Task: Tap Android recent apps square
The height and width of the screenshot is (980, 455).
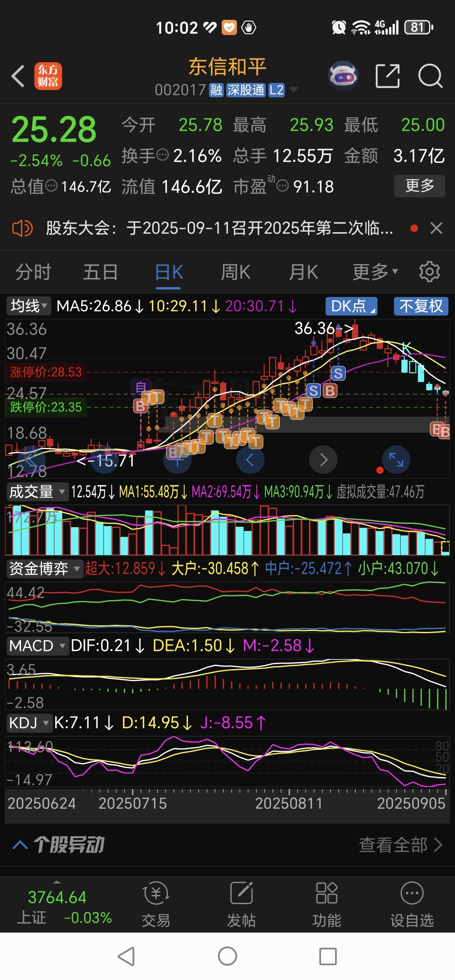Action: coord(328,956)
